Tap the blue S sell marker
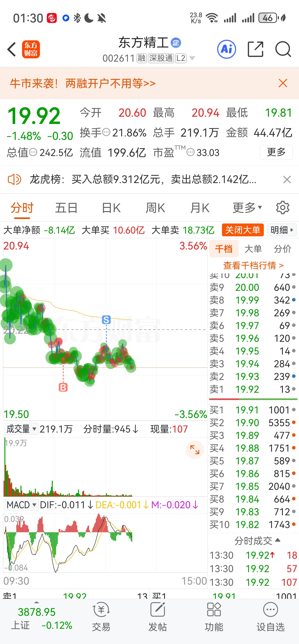This screenshot has height=644, width=299. pyautogui.click(x=106, y=320)
